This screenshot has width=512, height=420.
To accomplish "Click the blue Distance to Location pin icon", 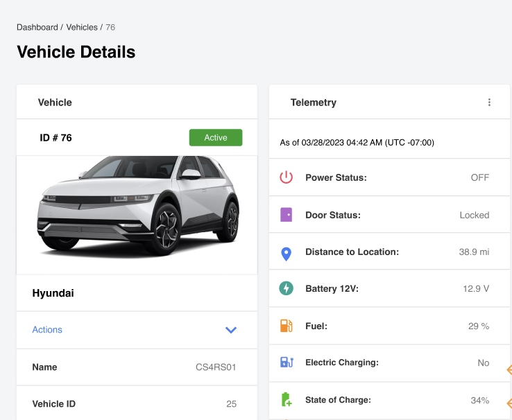I will point(286,254).
